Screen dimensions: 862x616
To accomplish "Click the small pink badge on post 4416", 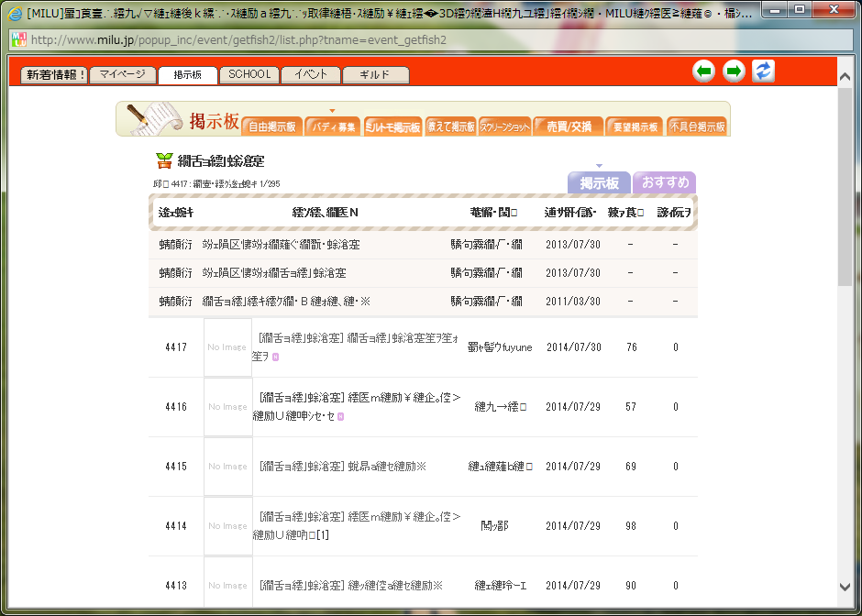I will tap(341, 416).
